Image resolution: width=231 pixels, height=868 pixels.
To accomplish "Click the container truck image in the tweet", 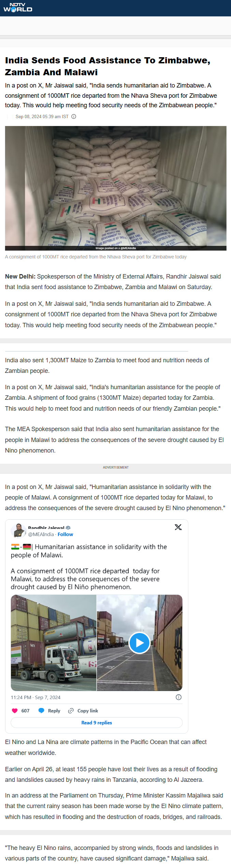I will 54,643.
